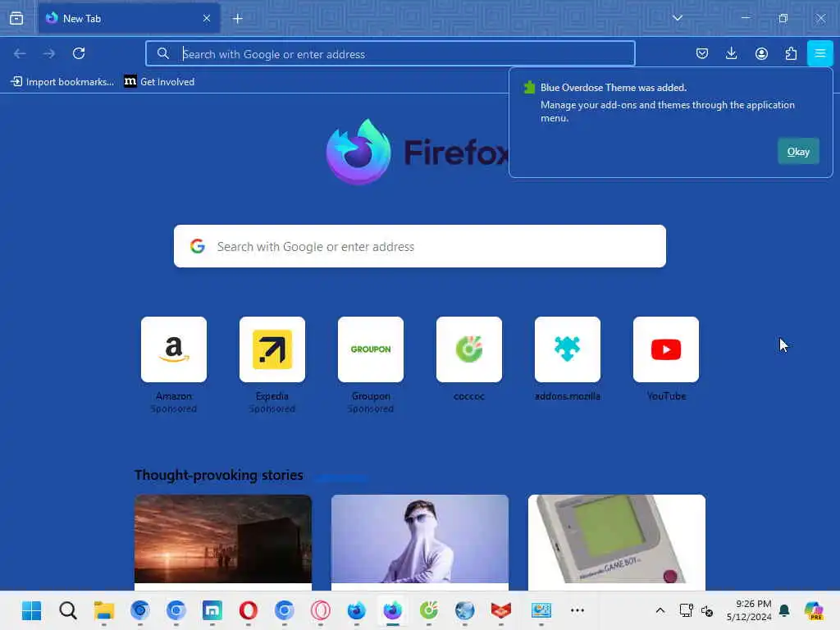Screen dimensions: 840x630
Task: Open the Game Boy story thumbnail
Action: pos(617,539)
